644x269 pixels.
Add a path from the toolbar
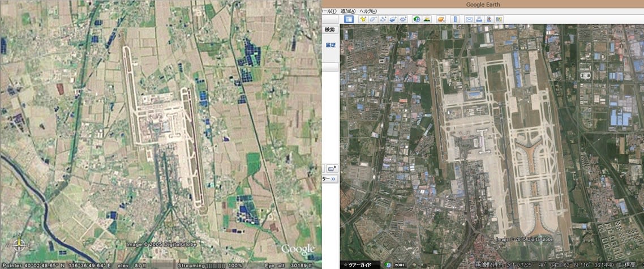point(383,19)
